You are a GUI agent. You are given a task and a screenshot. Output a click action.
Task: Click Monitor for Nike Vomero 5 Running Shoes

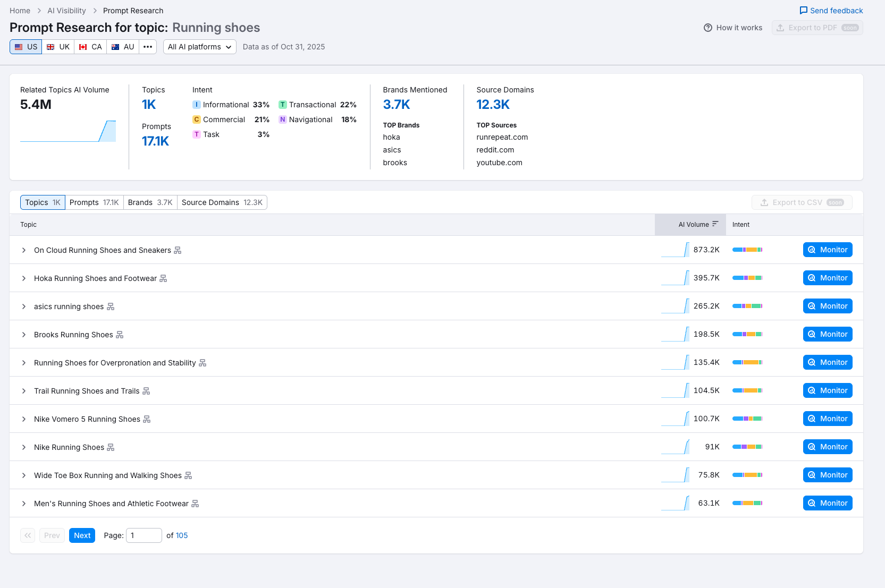point(828,419)
